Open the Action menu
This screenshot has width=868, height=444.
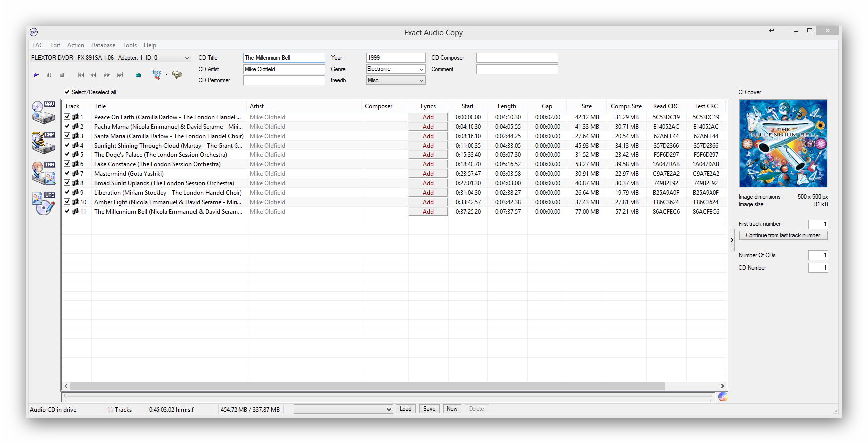click(x=76, y=45)
